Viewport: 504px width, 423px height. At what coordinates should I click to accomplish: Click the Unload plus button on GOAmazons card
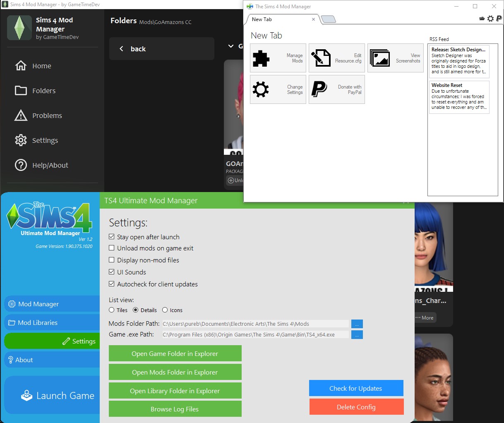[x=235, y=180]
